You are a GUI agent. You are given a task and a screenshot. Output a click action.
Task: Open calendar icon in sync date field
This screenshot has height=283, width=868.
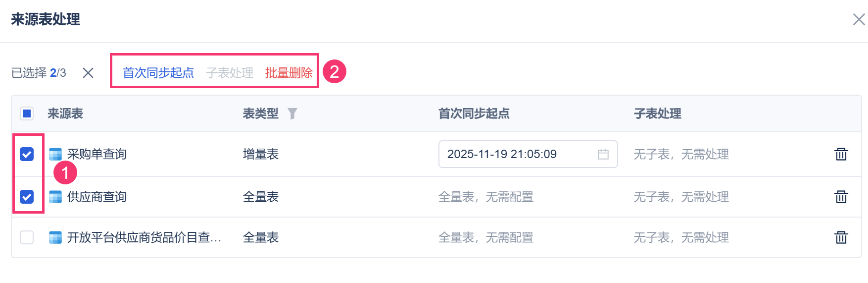pyautogui.click(x=603, y=154)
